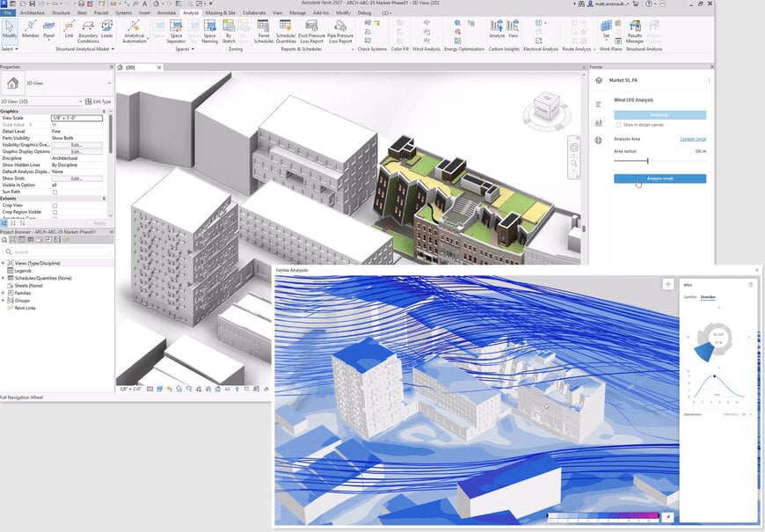The width and height of the screenshot is (765, 532).
Task: Click the Member analytical tool
Action: point(30,29)
